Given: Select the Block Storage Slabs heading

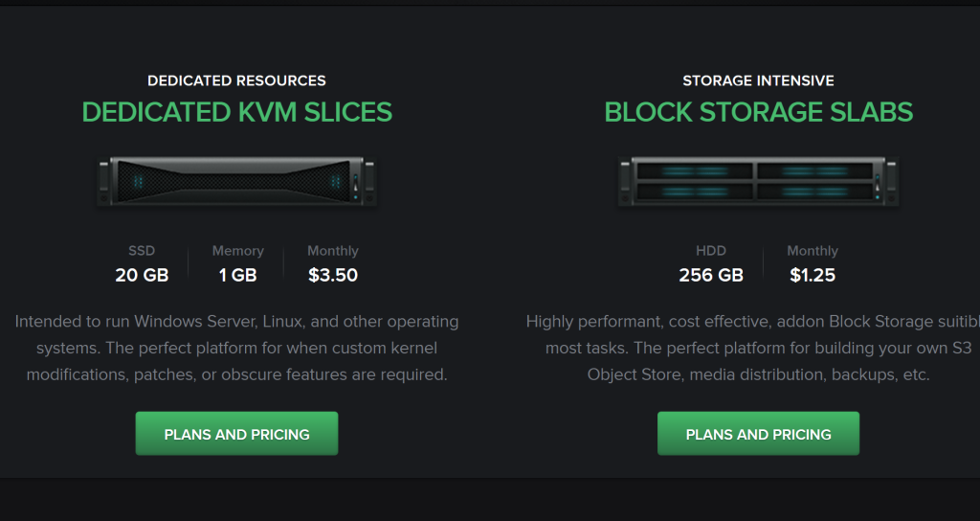Looking at the screenshot, I should 758,113.
